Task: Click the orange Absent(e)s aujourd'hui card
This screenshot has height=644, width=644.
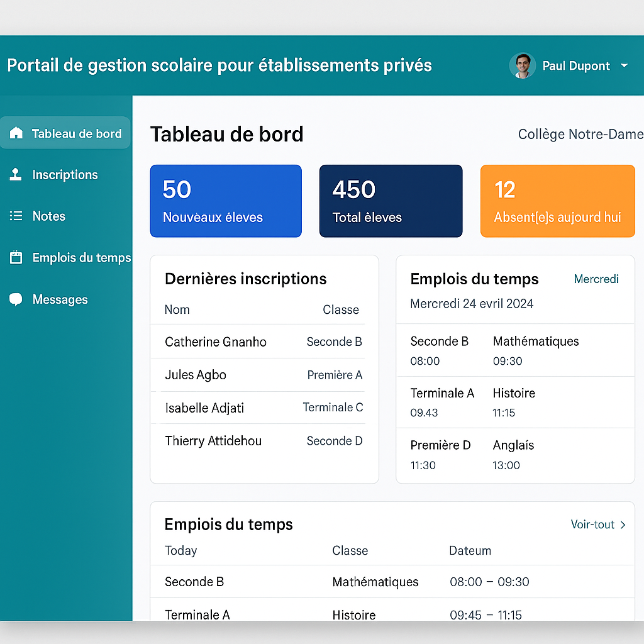Action: pos(557,201)
